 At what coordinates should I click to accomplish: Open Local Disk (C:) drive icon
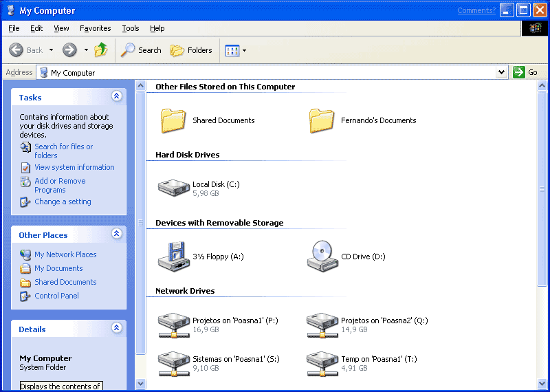(x=173, y=188)
